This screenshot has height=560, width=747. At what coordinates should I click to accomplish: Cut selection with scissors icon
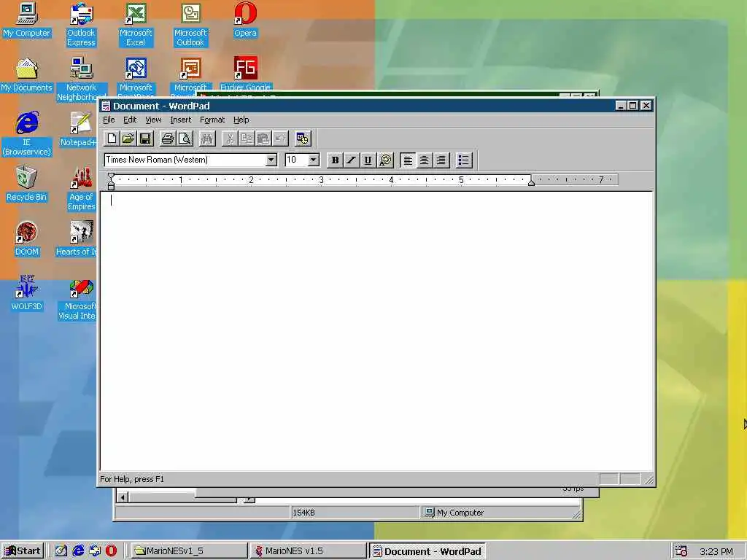pyautogui.click(x=230, y=139)
